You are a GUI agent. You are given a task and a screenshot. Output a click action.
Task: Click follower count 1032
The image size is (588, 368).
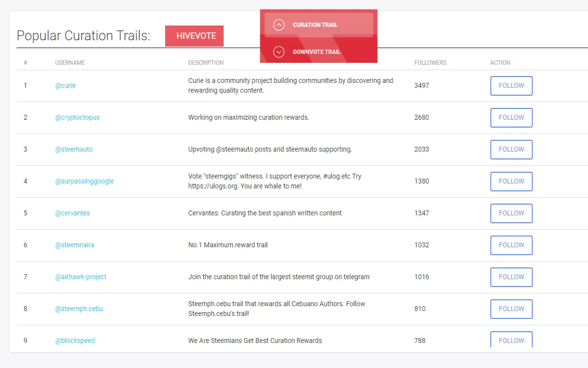click(421, 245)
